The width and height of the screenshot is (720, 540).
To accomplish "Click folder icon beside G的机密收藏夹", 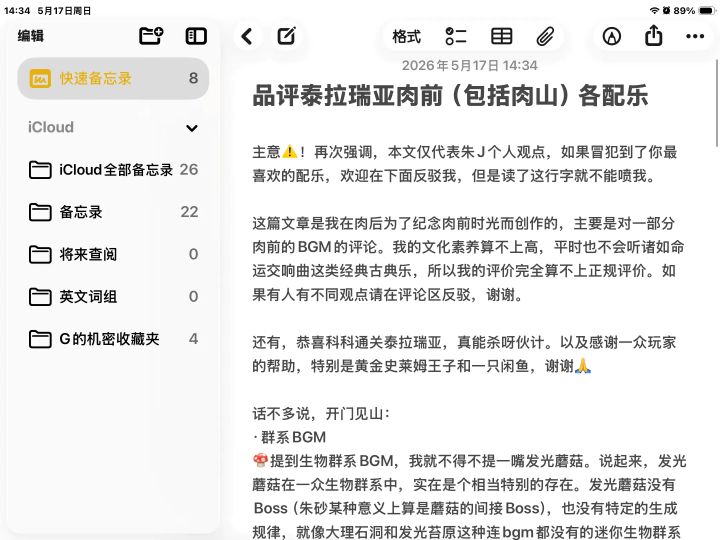I will click(x=40, y=339).
